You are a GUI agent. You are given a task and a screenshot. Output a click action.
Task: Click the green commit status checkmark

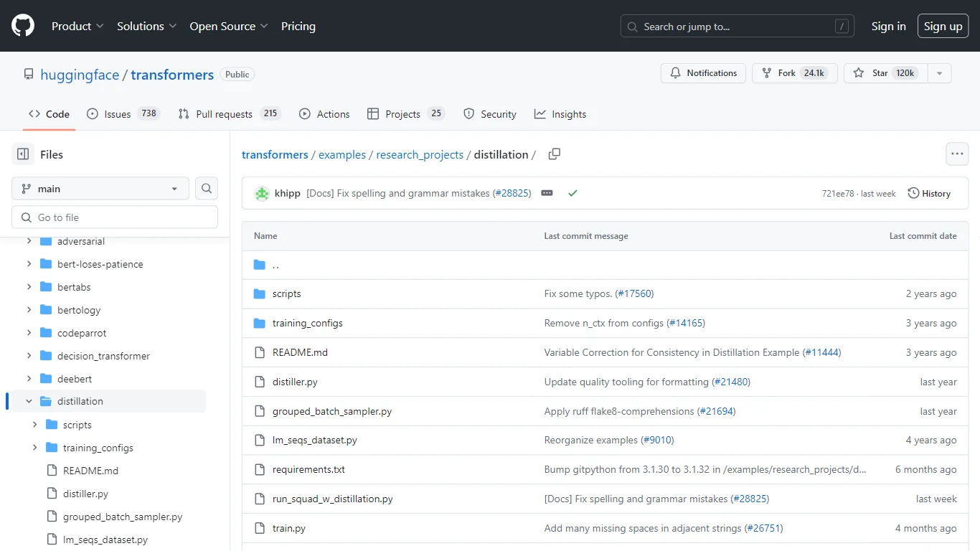point(573,194)
